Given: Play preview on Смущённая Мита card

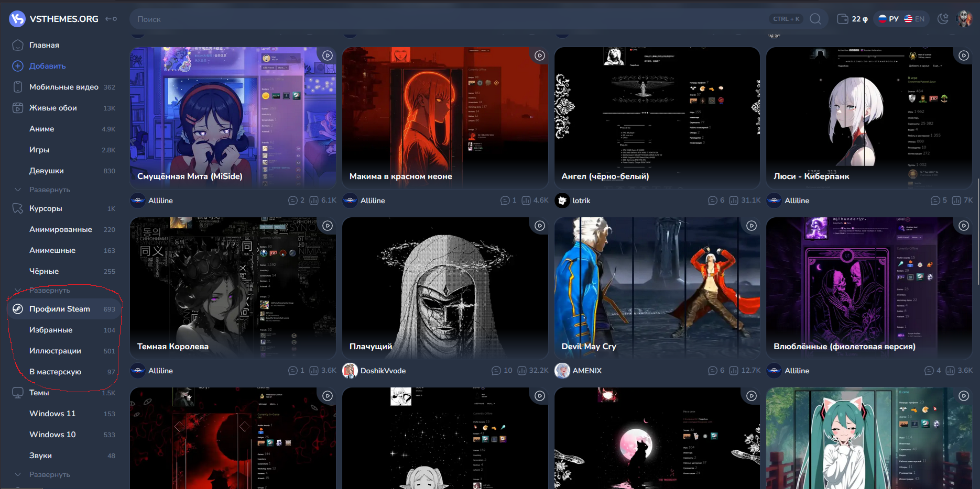Looking at the screenshot, I should pos(328,55).
